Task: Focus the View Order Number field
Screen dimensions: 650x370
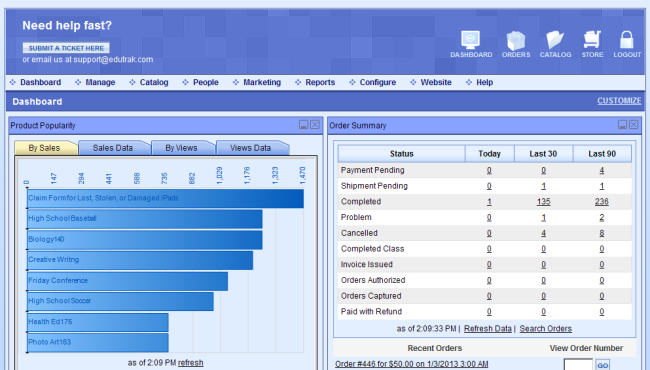Action: (x=578, y=365)
